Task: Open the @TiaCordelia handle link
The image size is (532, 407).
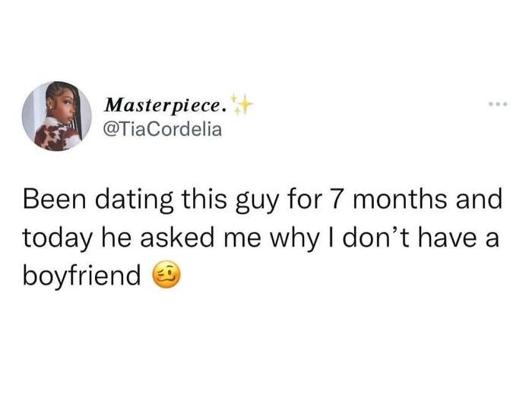Action: tap(163, 129)
